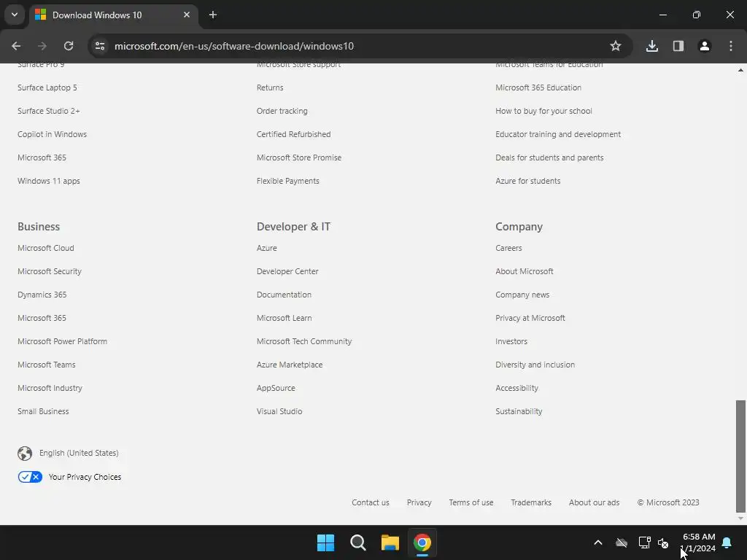
Task: Toggle Your Privacy Choices icon
Action: coord(30,477)
